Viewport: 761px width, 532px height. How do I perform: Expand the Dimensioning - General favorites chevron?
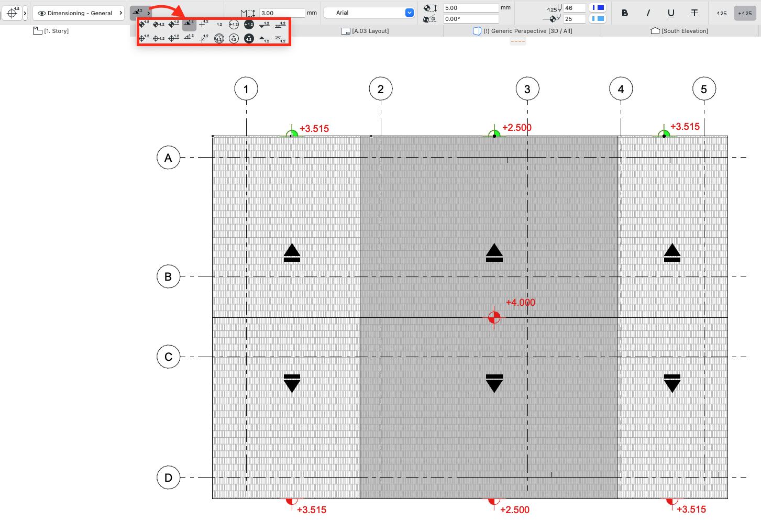[x=120, y=13]
